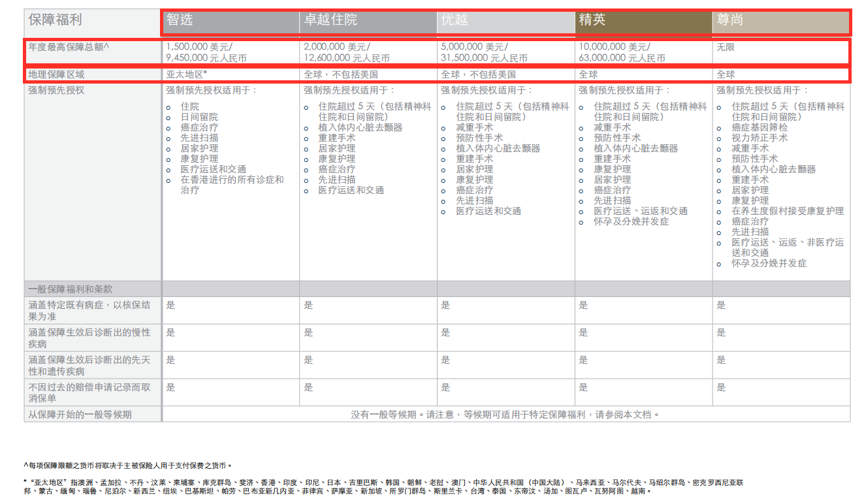Select the 卓越住院 plan column header
The height and width of the screenshot is (504, 866).
331,20
